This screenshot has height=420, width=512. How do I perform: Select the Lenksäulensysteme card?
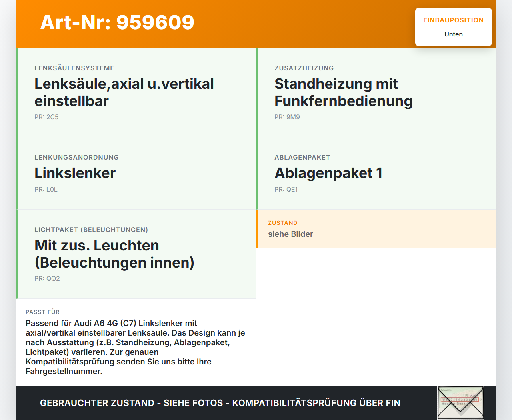(x=136, y=92)
